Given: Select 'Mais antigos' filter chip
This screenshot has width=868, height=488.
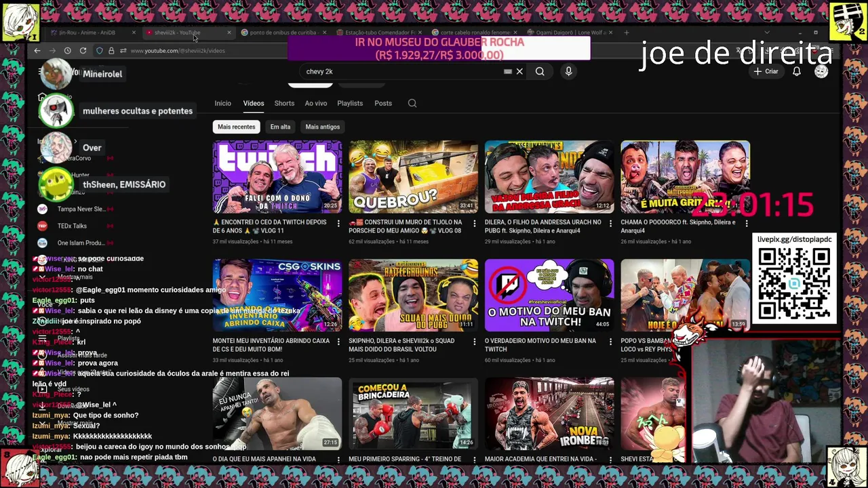Looking at the screenshot, I should pos(322,127).
